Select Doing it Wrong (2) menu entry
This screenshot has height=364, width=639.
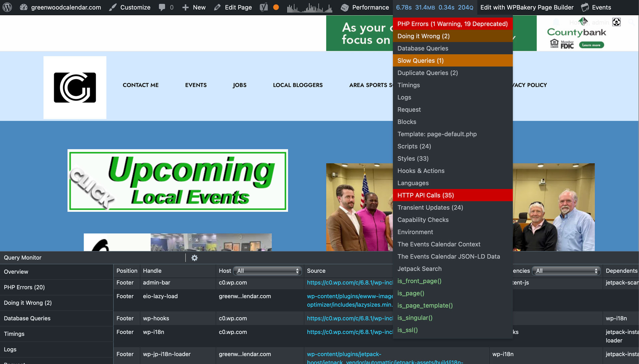(x=453, y=36)
